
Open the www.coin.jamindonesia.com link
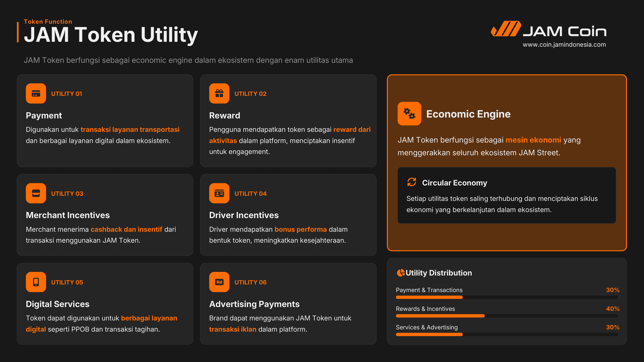point(564,45)
